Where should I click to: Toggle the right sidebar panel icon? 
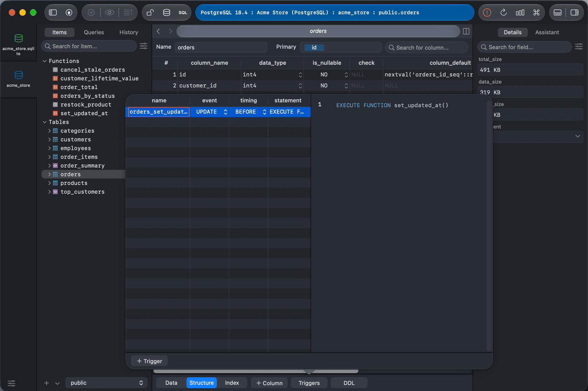point(574,12)
